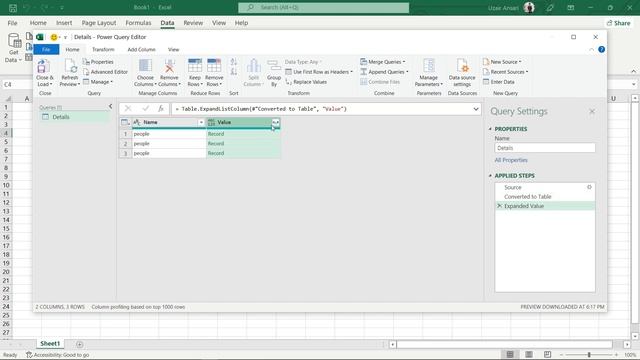
Task: Open the Name column filter dropdown
Action: [x=201, y=122]
